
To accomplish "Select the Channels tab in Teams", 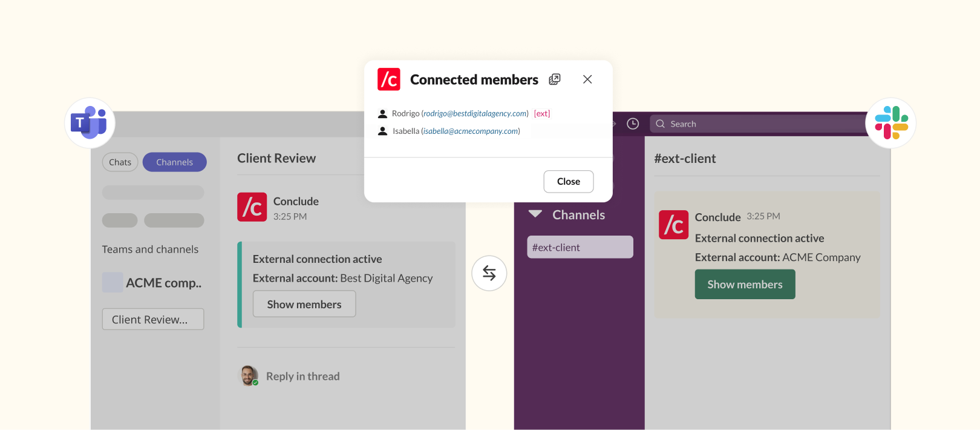I will [175, 162].
